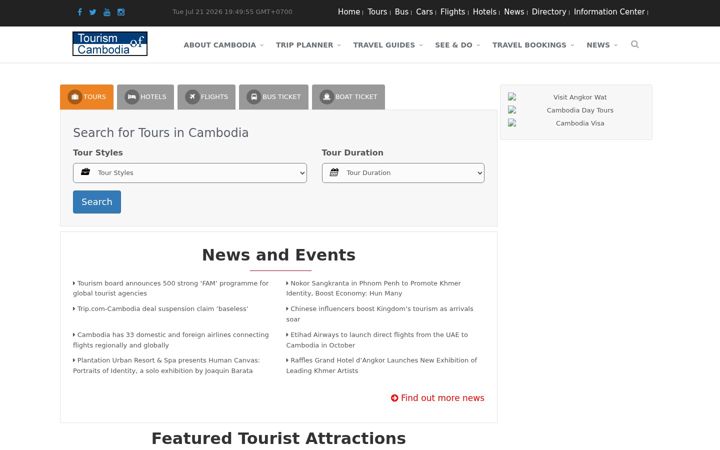Image resolution: width=720 pixels, height=450 pixels.
Task: Click the Search for Tours in Cambodia heading
Action: pyautogui.click(x=161, y=133)
